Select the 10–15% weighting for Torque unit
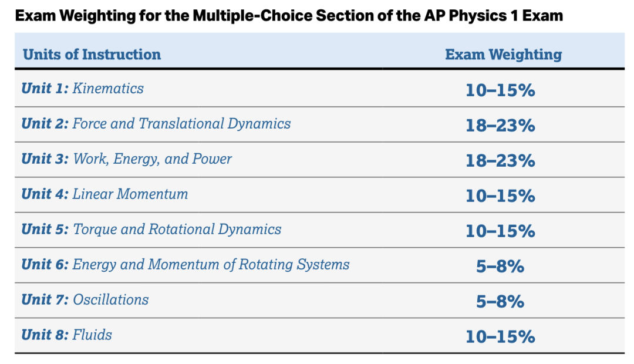The image size is (634, 364). (500, 231)
